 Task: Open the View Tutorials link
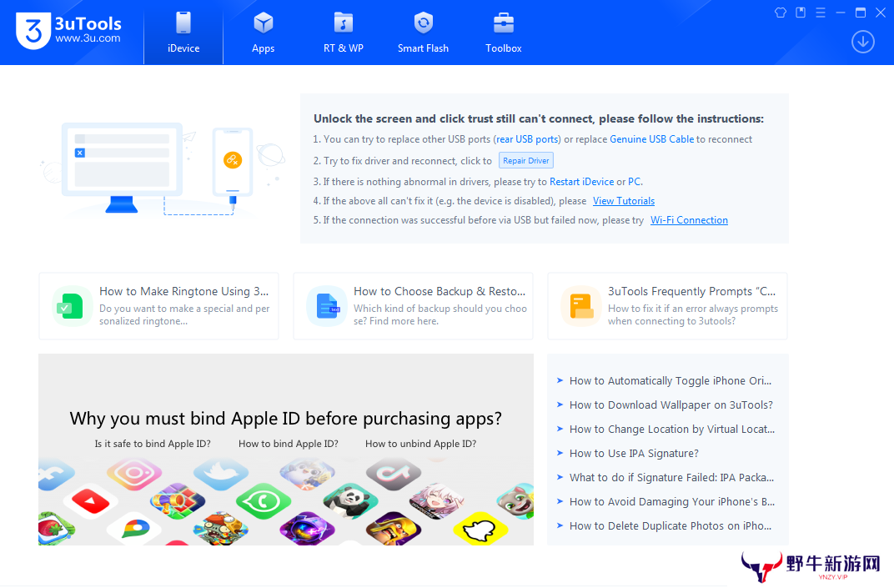(624, 201)
